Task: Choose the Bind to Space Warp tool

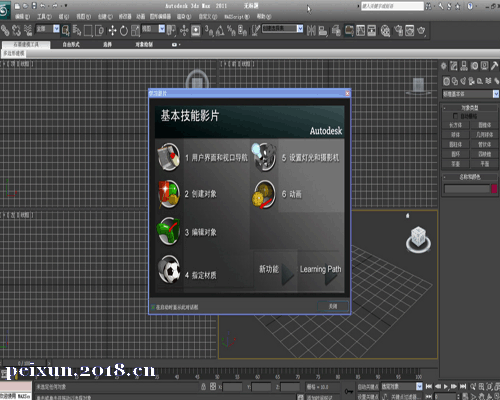Action: [x=28, y=31]
